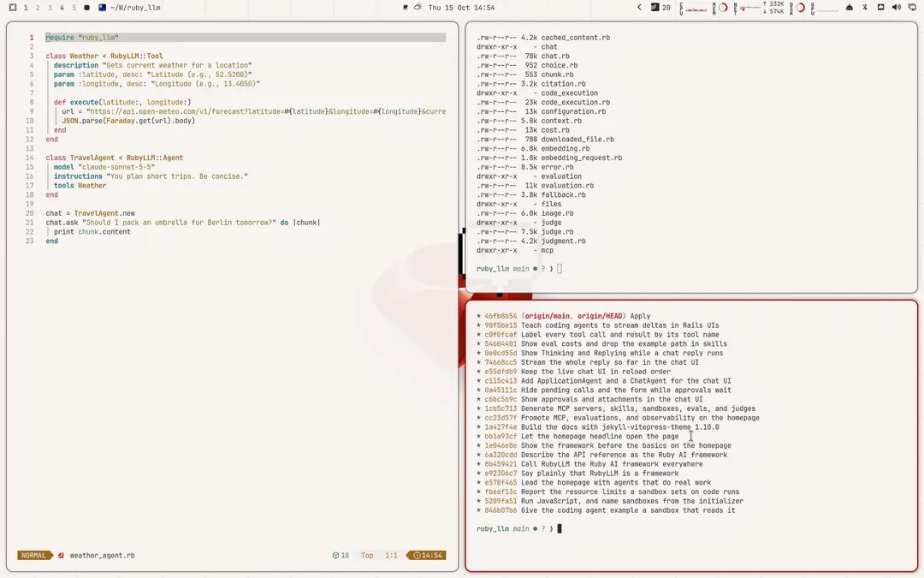Screen dimensions: 924x578
Task: Click weather_agent.rb filename in statusline
Action: pyautogui.click(x=102, y=556)
